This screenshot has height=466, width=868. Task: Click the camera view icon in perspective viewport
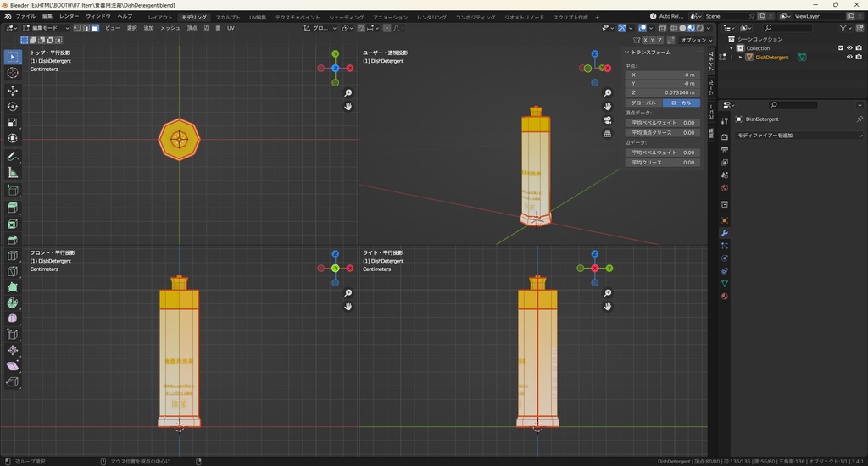point(608,120)
